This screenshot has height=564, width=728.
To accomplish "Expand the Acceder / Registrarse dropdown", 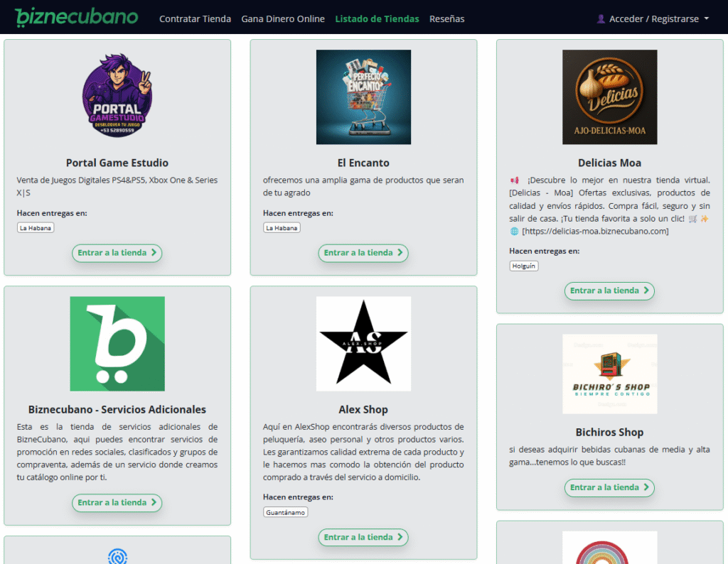I will coord(653,19).
